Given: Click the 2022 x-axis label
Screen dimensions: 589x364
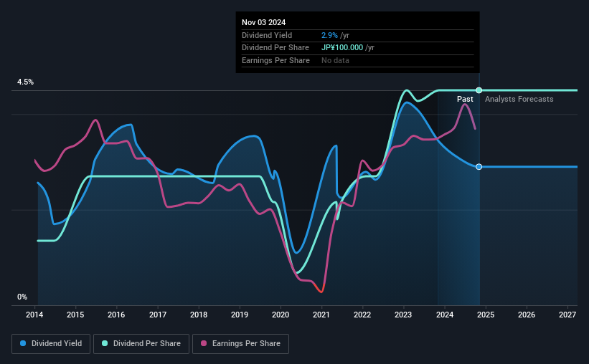Looking at the screenshot, I should coord(362,315).
